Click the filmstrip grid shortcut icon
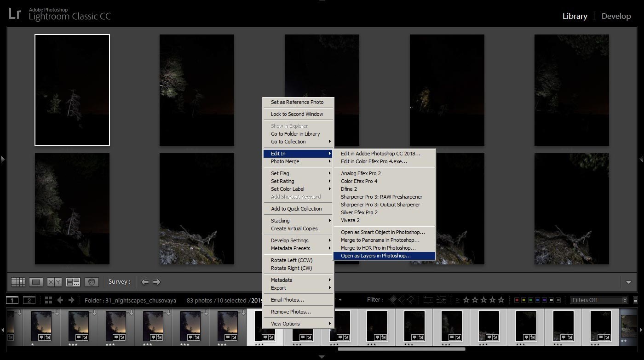The image size is (644, 360). tap(48, 300)
